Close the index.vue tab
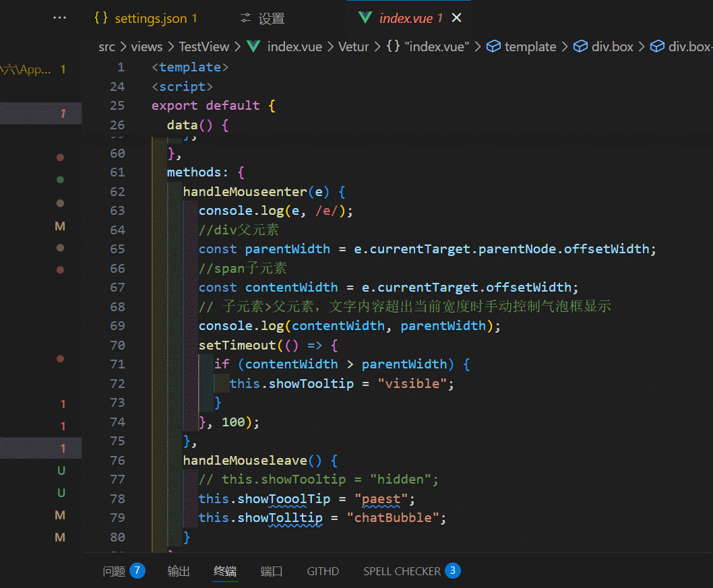 point(456,18)
